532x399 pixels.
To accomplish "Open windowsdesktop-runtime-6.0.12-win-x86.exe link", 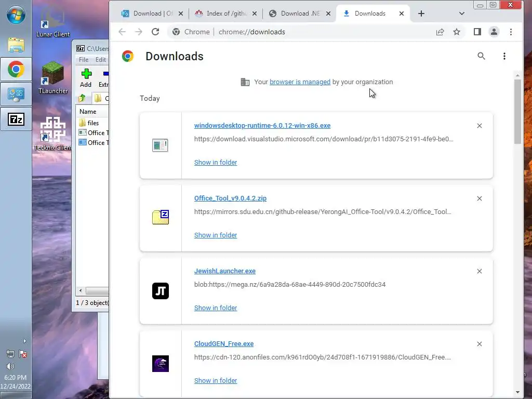I will [x=262, y=126].
